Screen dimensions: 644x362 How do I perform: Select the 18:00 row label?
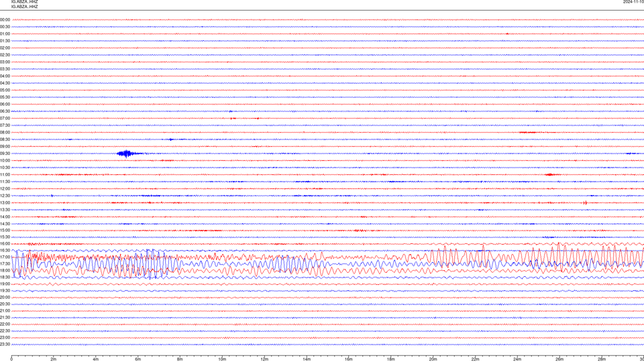5,270
